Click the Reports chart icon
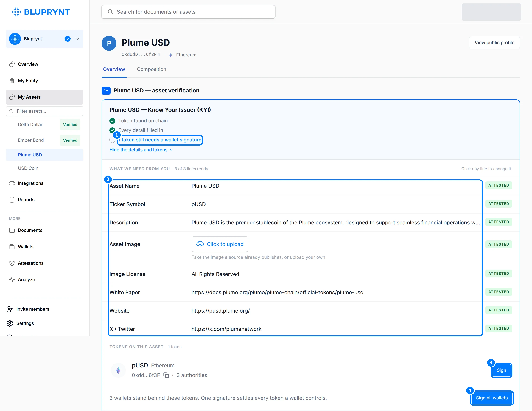Screen dimensions: 532x411 coord(12,200)
